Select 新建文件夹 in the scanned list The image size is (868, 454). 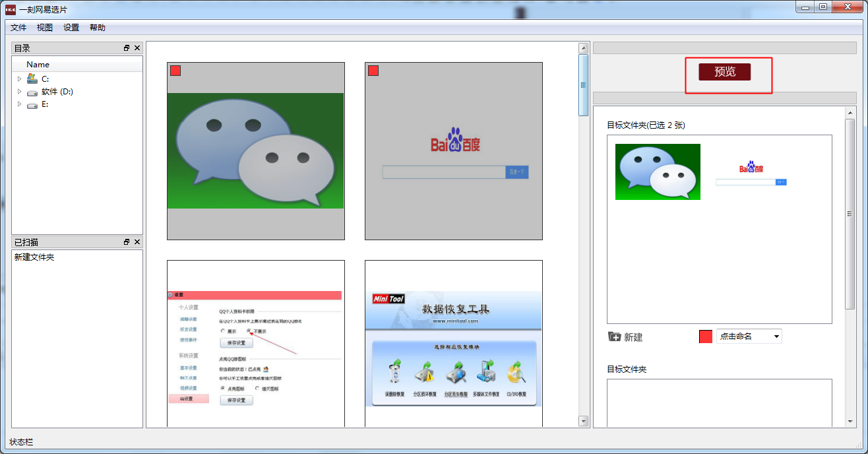34,257
